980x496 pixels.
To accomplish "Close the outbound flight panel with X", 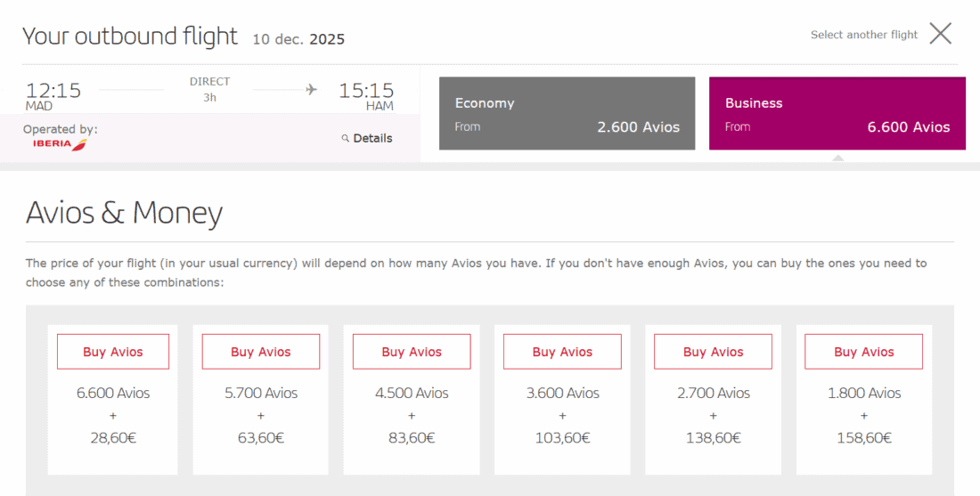I will (940, 34).
